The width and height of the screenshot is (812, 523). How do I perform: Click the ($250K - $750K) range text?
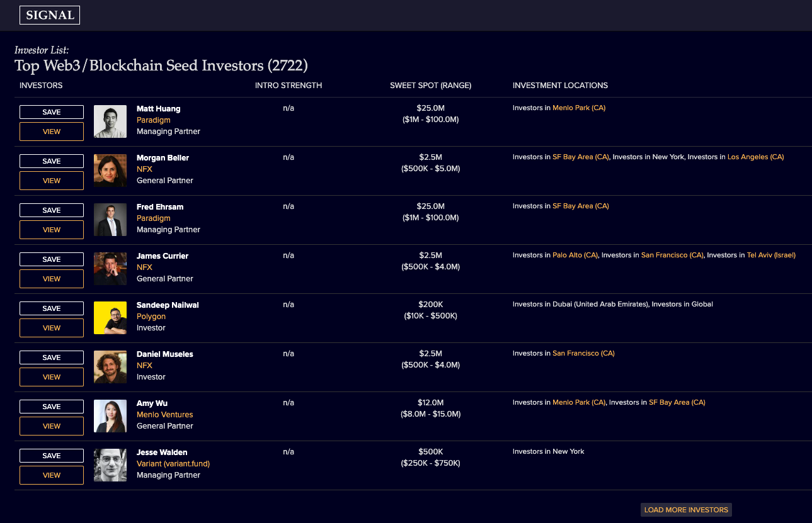pos(431,463)
